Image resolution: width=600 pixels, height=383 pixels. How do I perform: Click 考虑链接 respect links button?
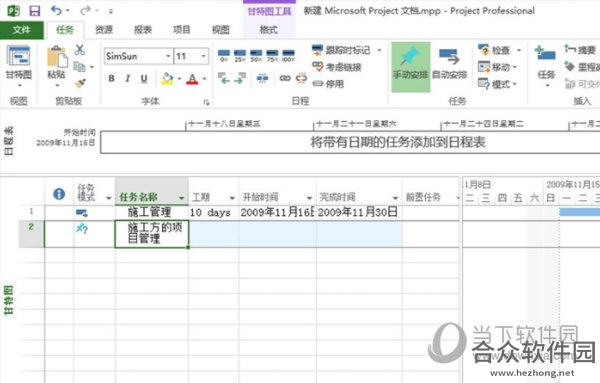click(337, 67)
